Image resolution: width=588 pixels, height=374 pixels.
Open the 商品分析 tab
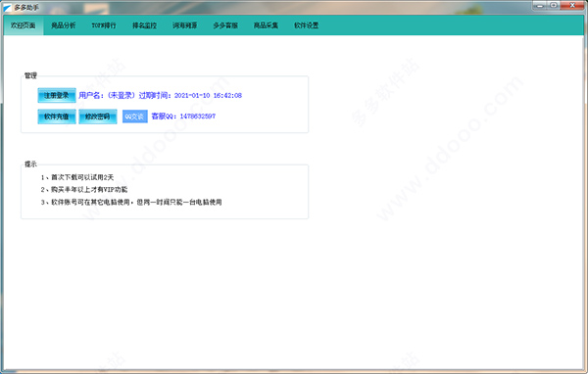click(64, 25)
